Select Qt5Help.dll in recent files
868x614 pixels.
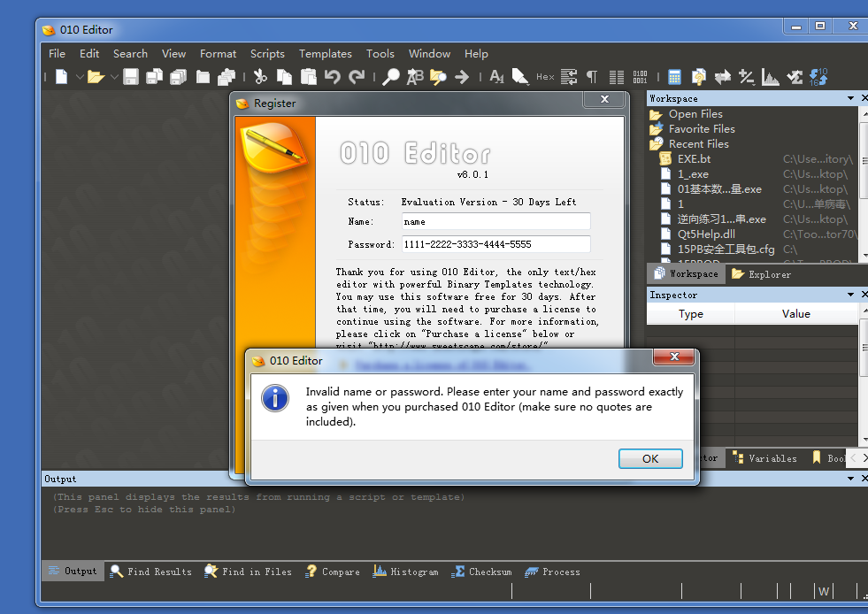(x=706, y=234)
